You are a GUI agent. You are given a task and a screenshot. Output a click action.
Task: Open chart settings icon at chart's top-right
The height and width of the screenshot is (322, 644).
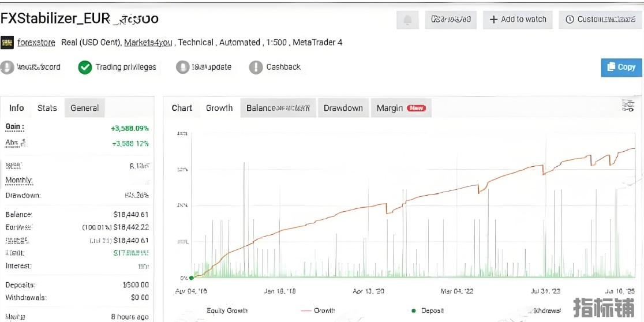tap(627, 106)
